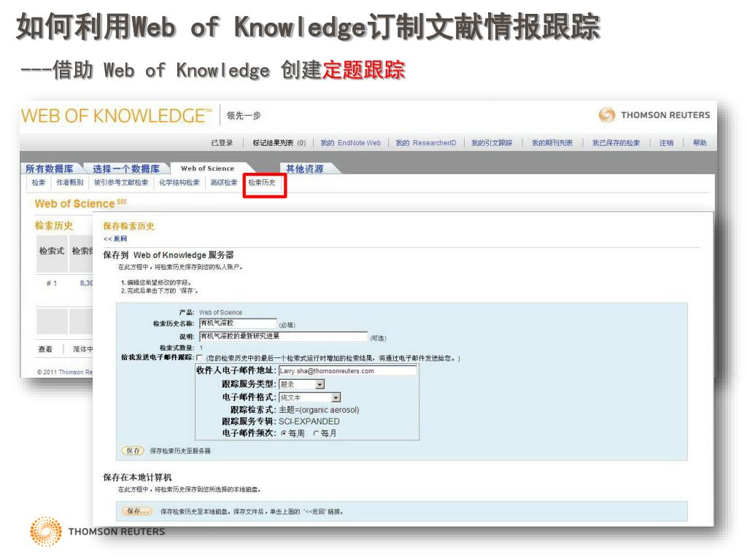Click the SCI-EXPANDED text
Viewport: 747px width, 560px height.
click(x=309, y=421)
